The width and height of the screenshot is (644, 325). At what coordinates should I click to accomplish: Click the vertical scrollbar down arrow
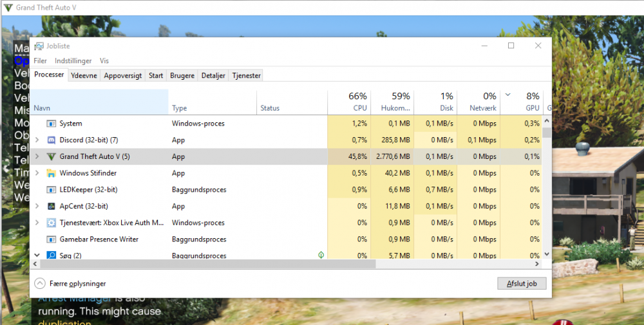click(x=547, y=254)
